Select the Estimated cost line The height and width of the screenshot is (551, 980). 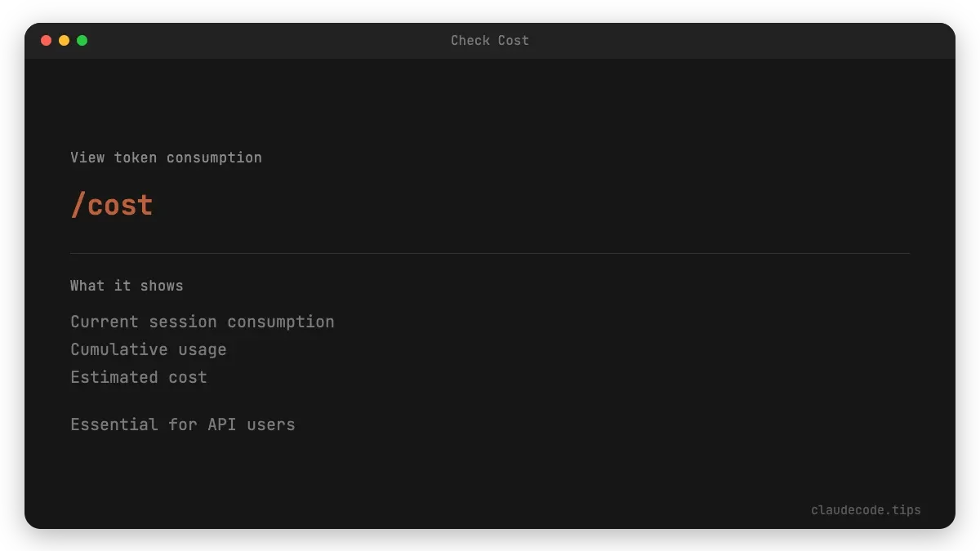[x=138, y=377]
